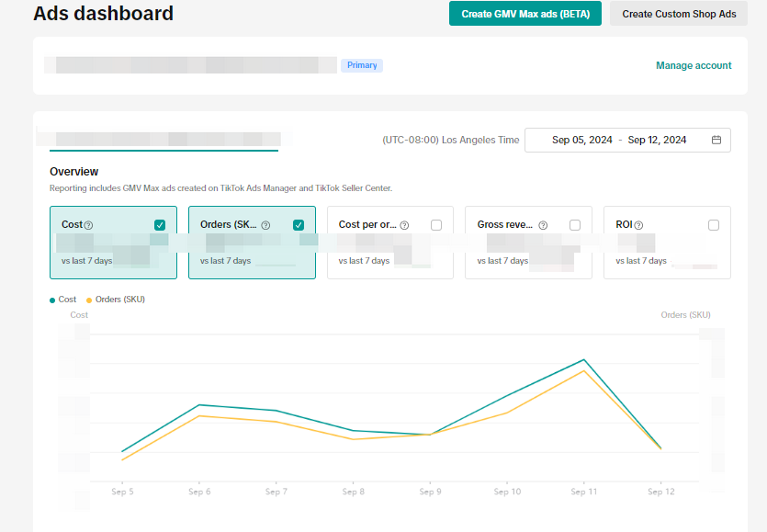Enable the Cost per order checkbox

click(x=436, y=225)
